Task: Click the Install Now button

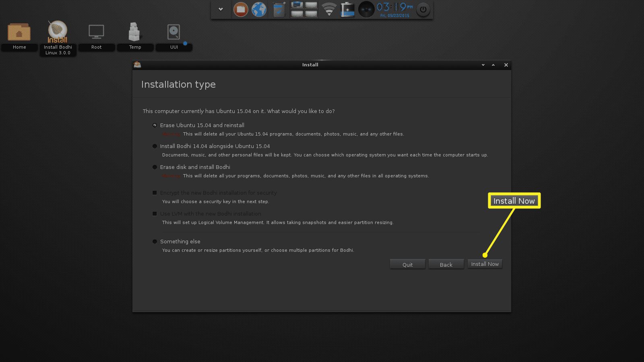Action: click(485, 264)
